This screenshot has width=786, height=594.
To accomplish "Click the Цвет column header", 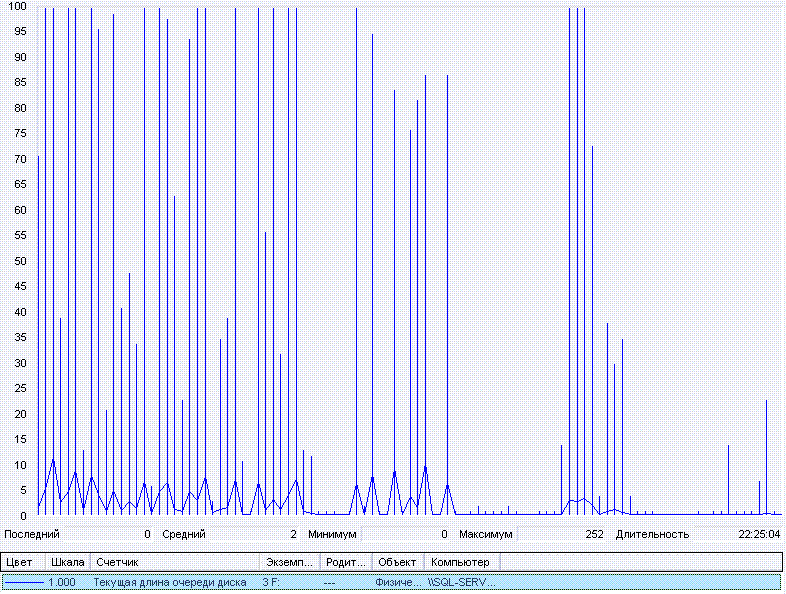I will coord(20,562).
